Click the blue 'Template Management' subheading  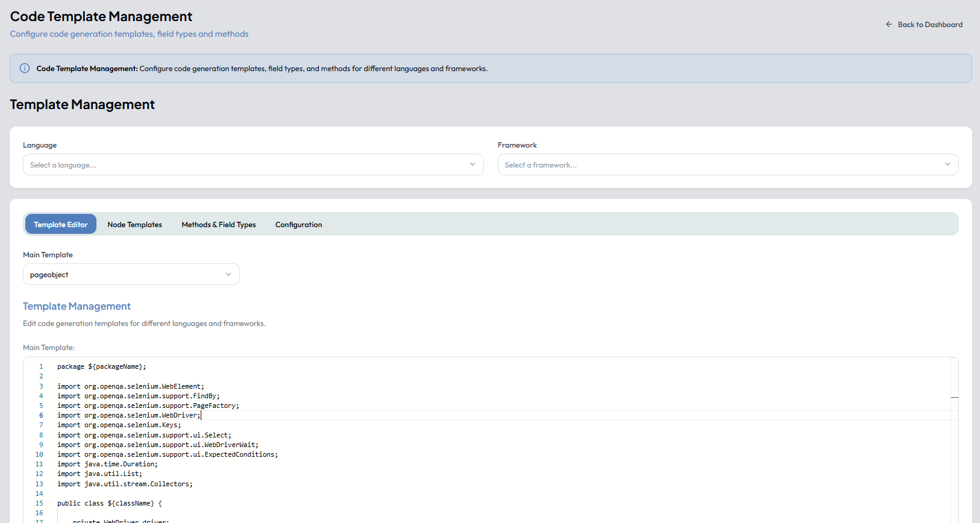[77, 306]
